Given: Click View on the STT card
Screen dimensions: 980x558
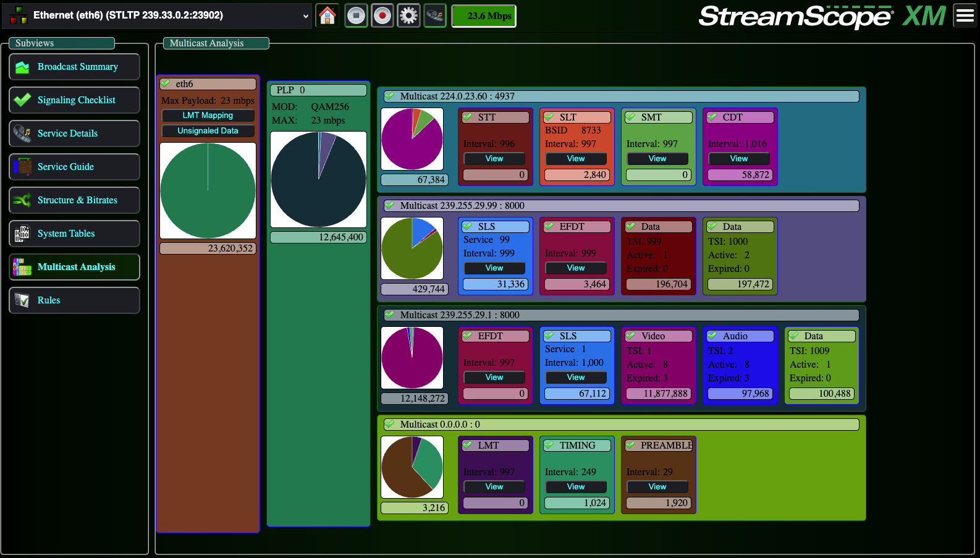Looking at the screenshot, I should click(494, 159).
